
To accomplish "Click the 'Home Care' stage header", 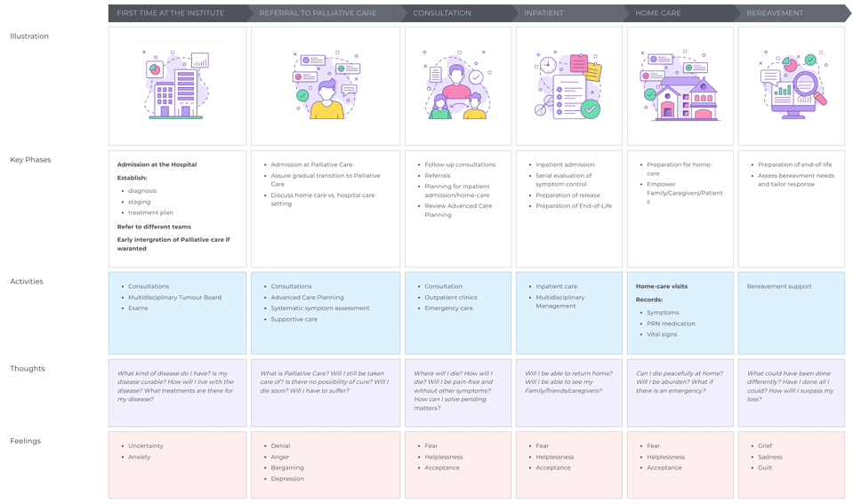I will coord(658,13).
